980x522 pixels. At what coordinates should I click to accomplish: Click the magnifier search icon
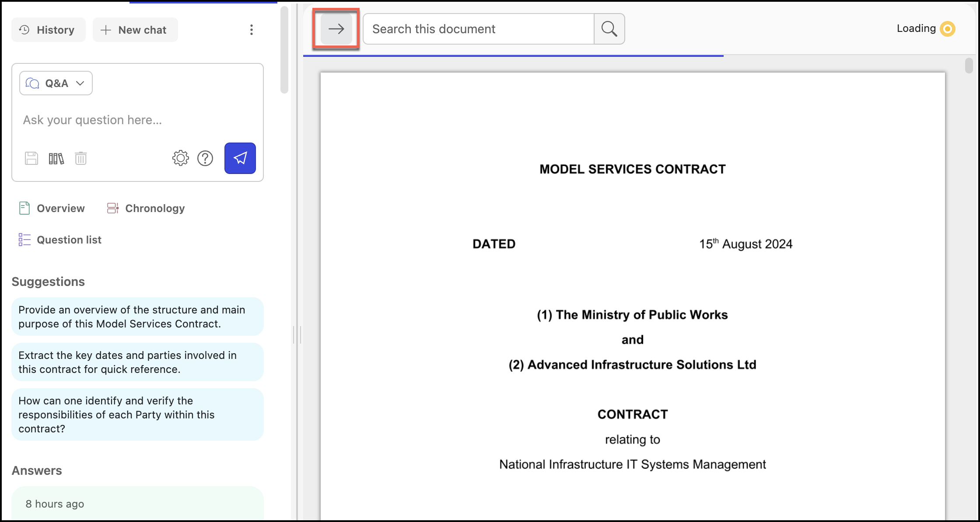[609, 29]
